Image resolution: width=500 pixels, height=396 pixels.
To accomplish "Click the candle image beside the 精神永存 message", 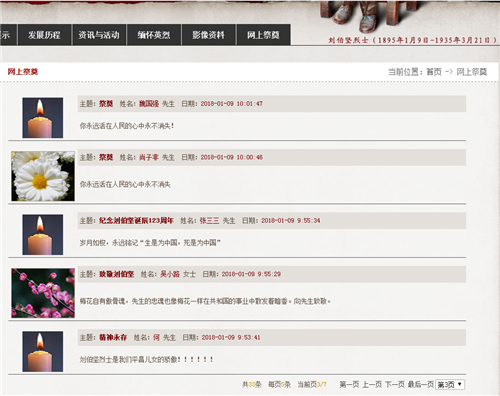I will [43, 351].
